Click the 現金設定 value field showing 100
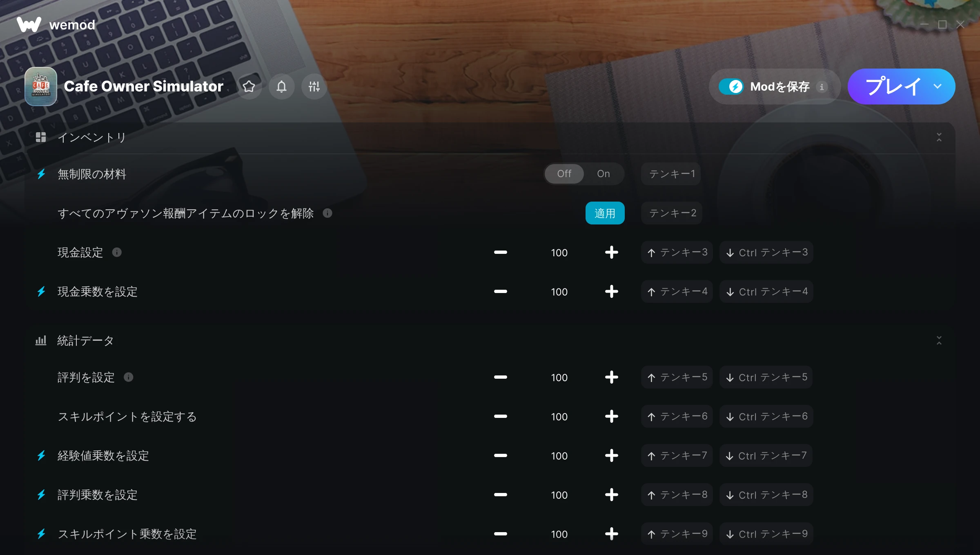Screen dimensions: 980x555 (559, 253)
